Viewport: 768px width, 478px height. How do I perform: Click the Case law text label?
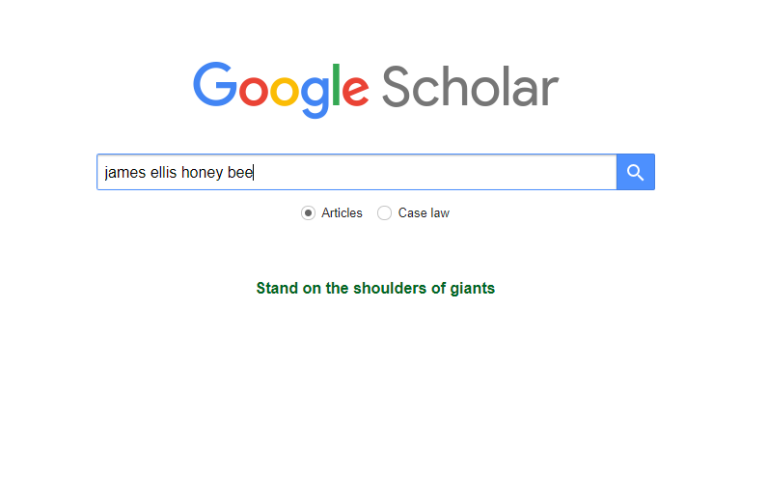coord(423,213)
